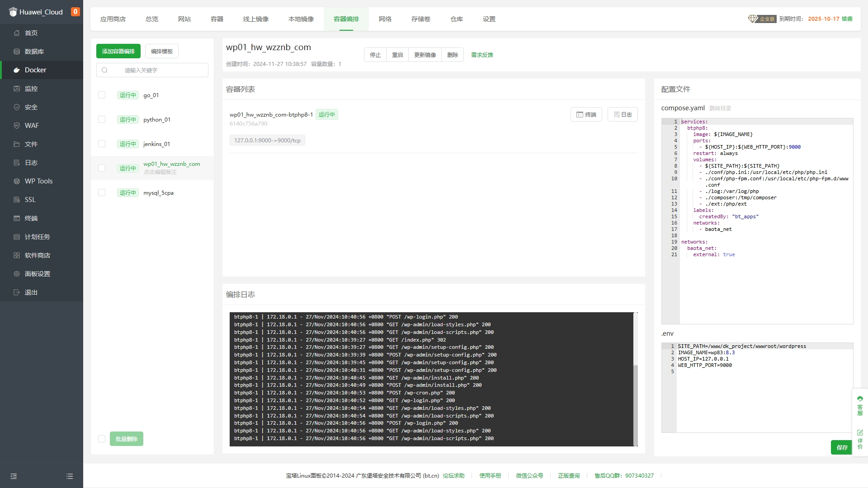Click the 重启 button

pyautogui.click(x=397, y=55)
